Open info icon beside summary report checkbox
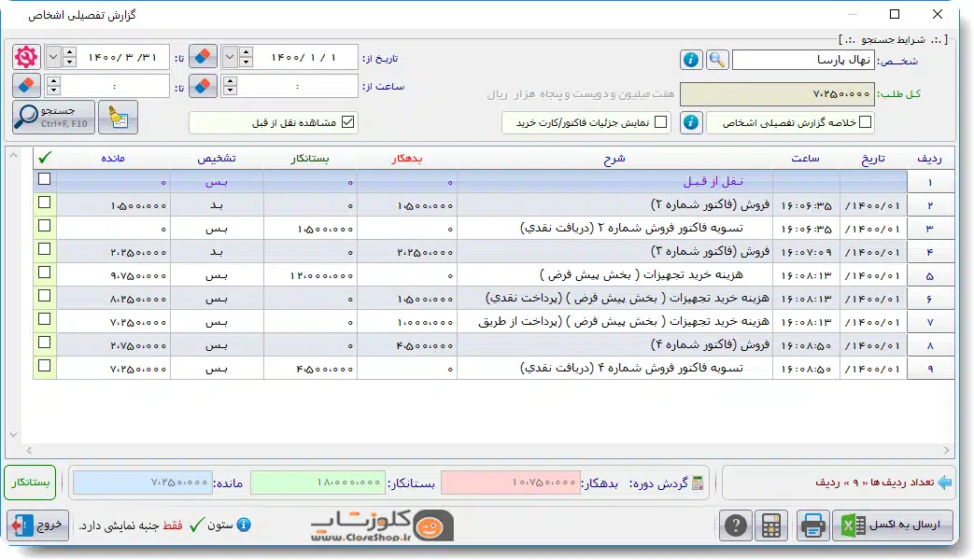Viewport: 974px width, 560px height. 691,122
